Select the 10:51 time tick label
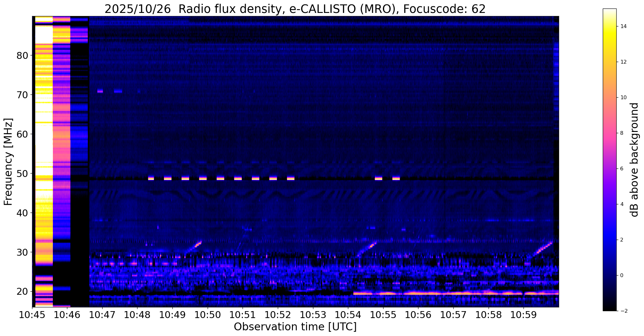This screenshot has height=336, width=644. coord(243,315)
